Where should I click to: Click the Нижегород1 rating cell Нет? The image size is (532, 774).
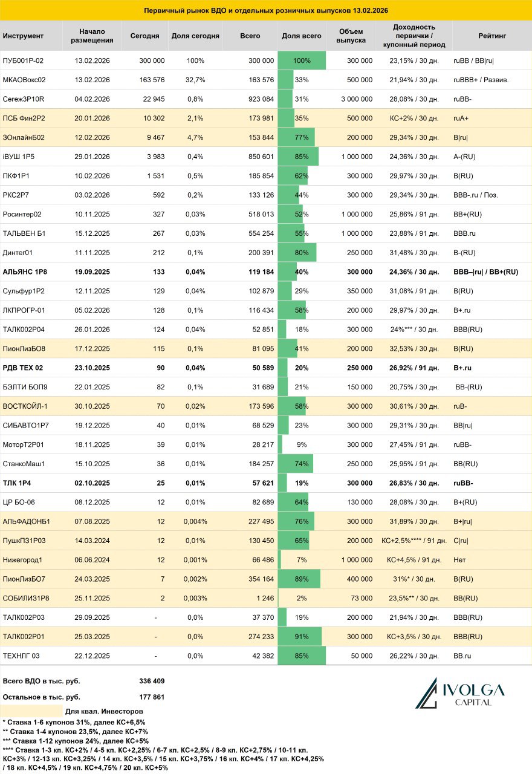[459, 560]
